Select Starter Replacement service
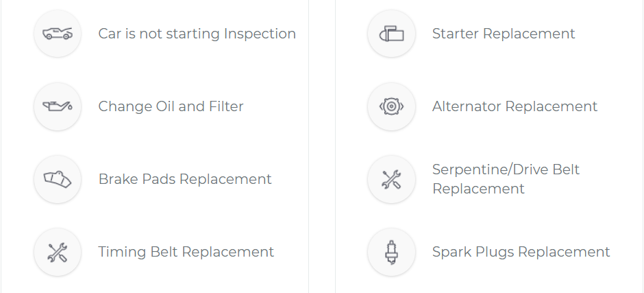Viewport: 644px width, 293px height. click(504, 34)
